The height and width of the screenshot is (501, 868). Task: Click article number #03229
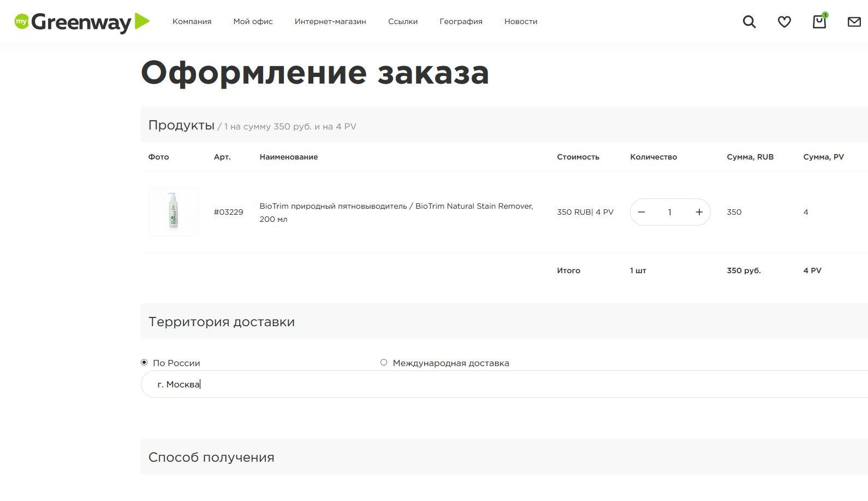pos(228,212)
